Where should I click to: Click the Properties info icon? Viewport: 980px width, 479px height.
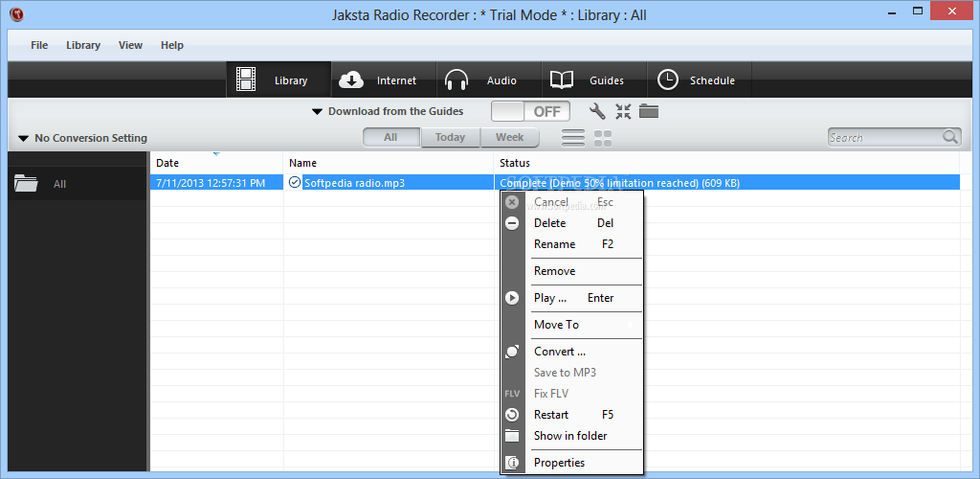(512, 463)
